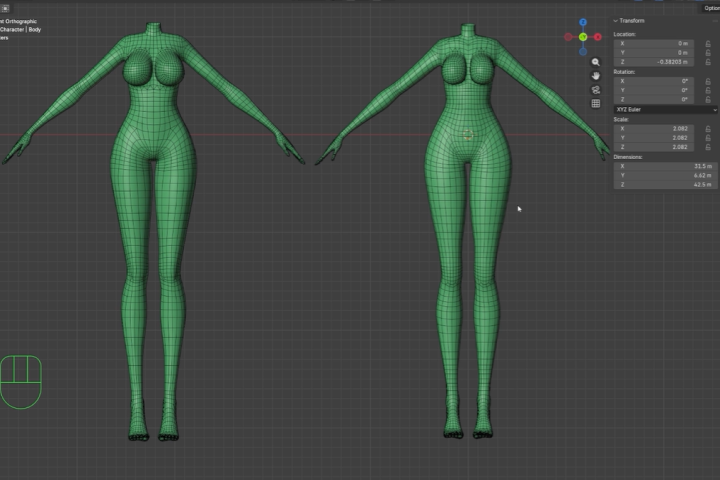The image size is (720, 480).
Task: Lock the Location Y value
Action: coord(708,53)
